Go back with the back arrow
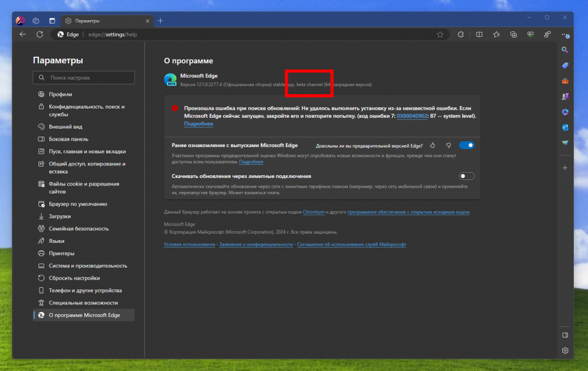Screen dimensions: 588x371 click(x=23, y=34)
